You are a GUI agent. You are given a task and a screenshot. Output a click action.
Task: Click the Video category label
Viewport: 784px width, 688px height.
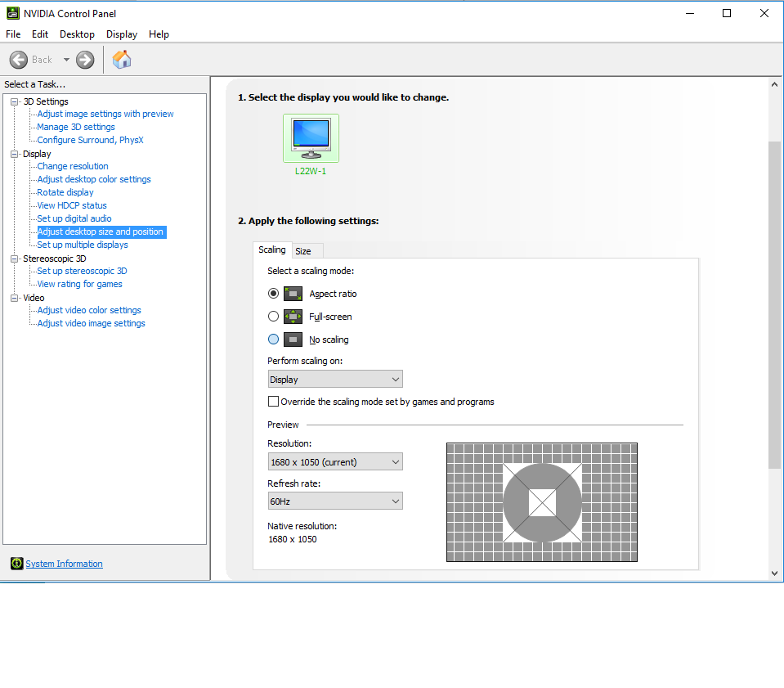(34, 298)
